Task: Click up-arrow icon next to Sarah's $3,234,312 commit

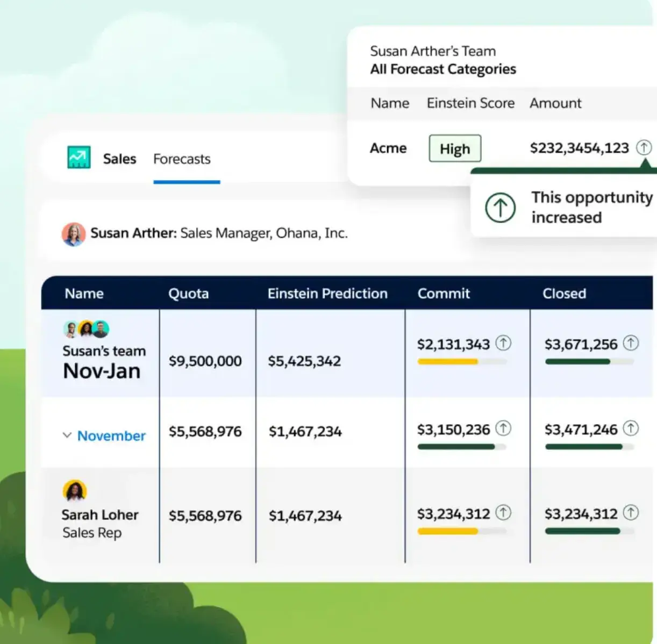Action: click(503, 513)
